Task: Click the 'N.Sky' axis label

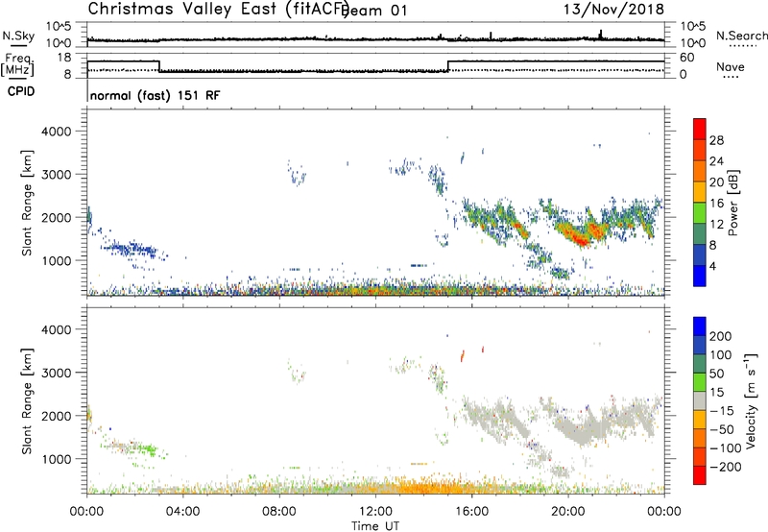Action: 18,36
